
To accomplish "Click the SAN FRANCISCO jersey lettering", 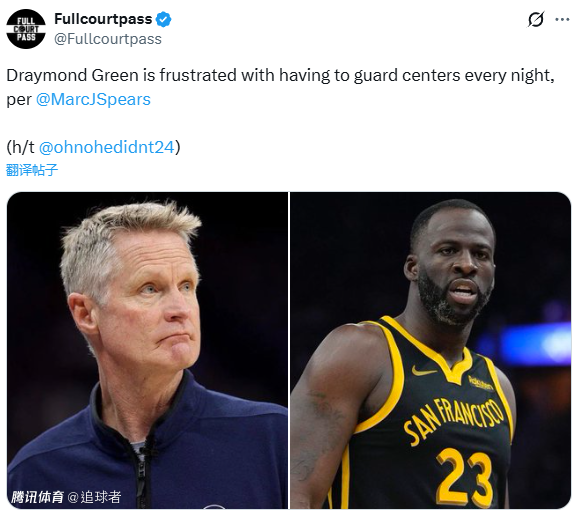I will coord(453,420).
